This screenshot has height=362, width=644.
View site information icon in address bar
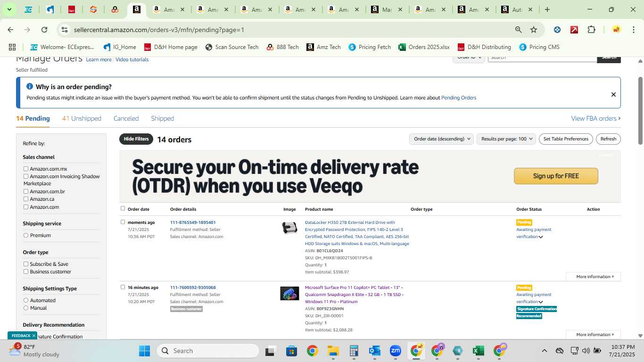tap(65, 30)
